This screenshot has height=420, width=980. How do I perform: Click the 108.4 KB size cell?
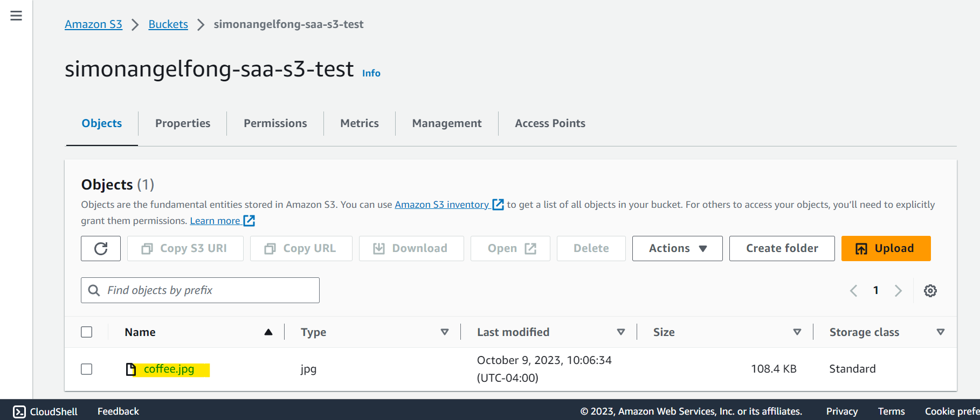(x=774, y=369)
